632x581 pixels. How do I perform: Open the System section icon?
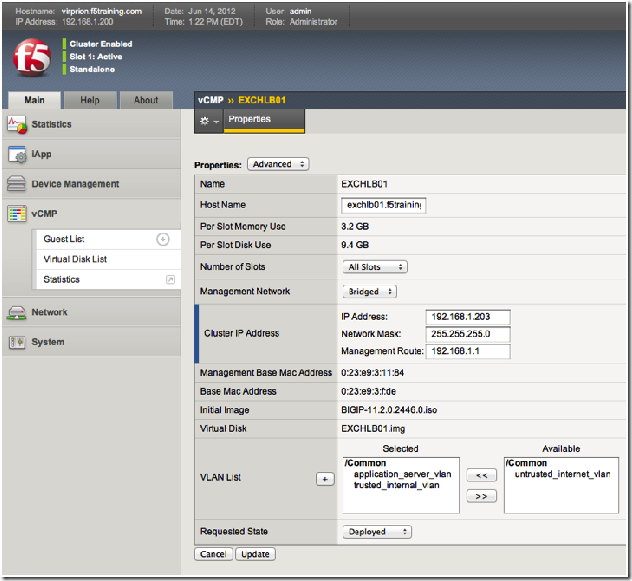point(16,342)
